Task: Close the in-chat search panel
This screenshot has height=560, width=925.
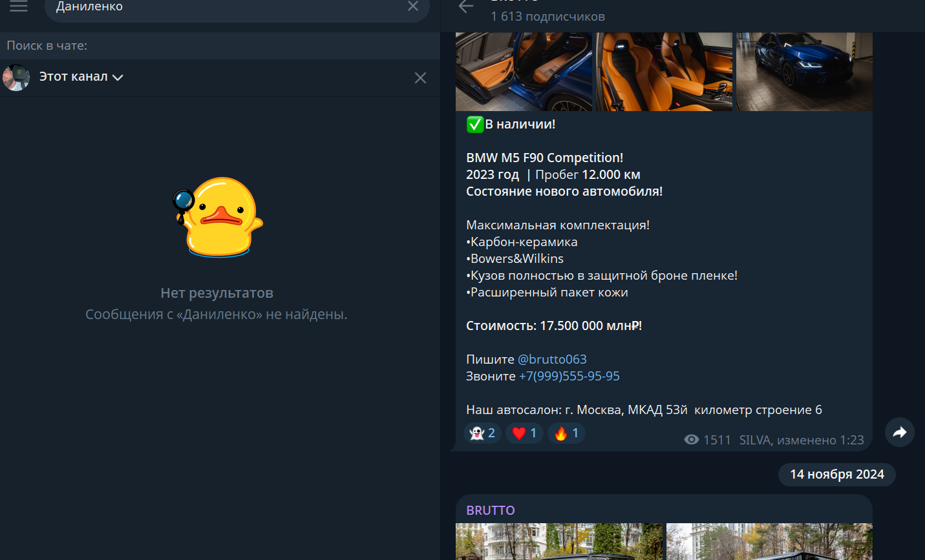Action: click(x=420, y=78)
